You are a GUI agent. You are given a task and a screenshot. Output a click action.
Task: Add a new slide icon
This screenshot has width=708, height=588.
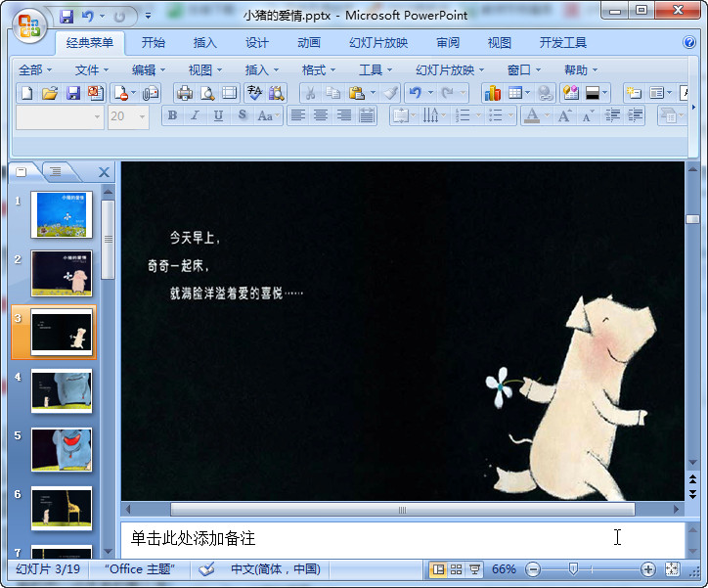point(634,93)
